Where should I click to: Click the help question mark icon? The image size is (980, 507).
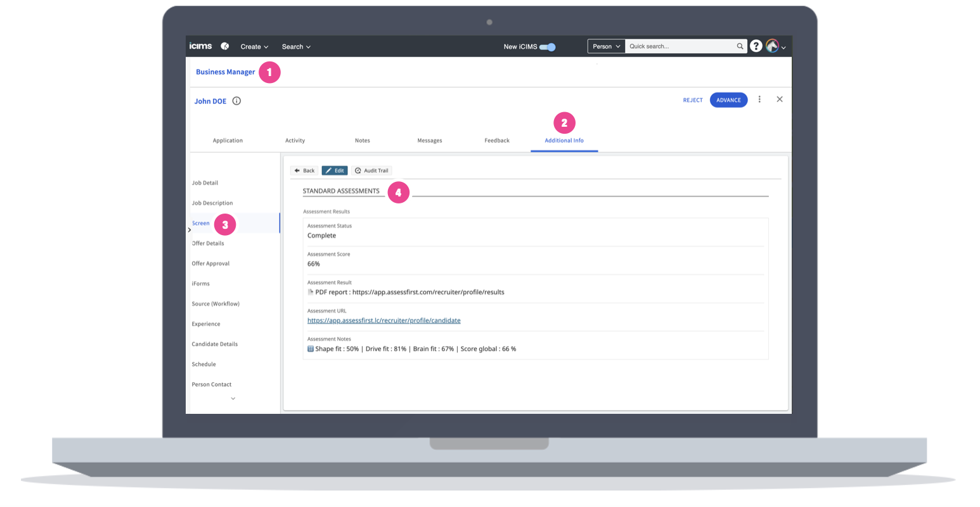[756, 46]
